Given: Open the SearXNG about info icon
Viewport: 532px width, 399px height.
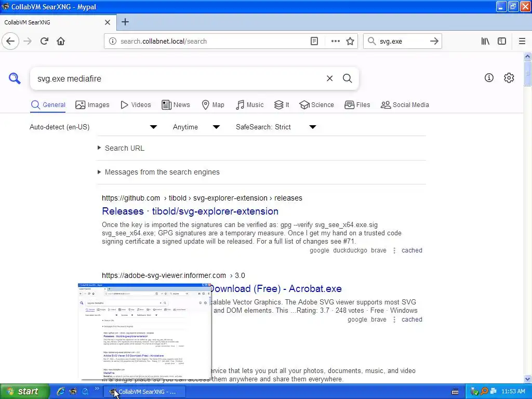Looking at the screenshot, I should (x=489, y=78).
